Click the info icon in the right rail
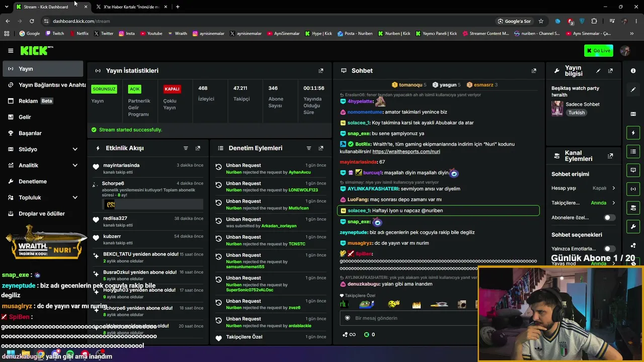Screen dimensions: 644x362 pos(633,71)
